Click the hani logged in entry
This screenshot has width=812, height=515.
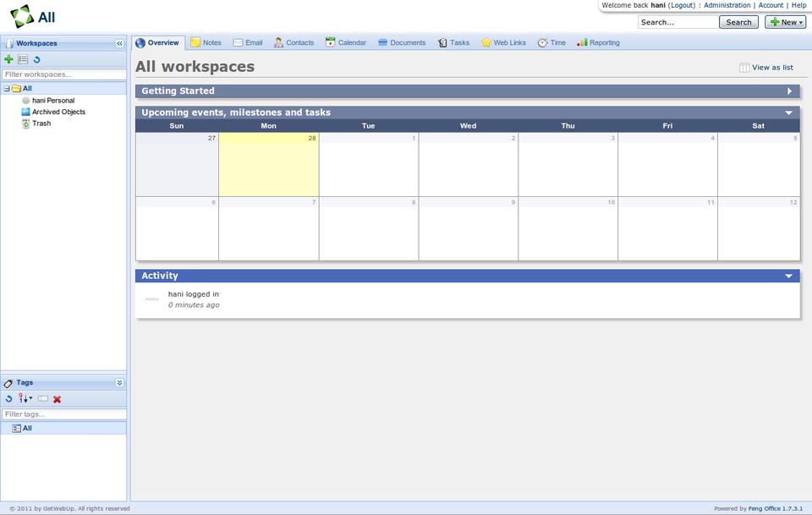click(193, 294)
